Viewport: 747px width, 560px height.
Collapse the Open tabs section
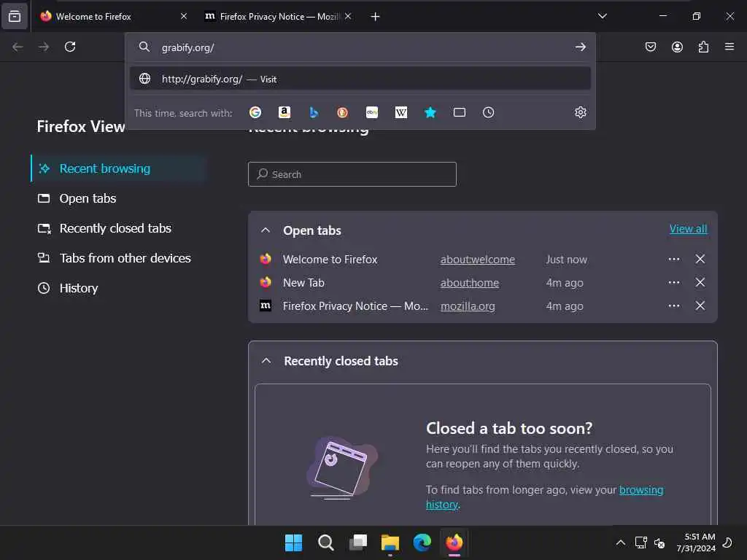coord(266,230)
